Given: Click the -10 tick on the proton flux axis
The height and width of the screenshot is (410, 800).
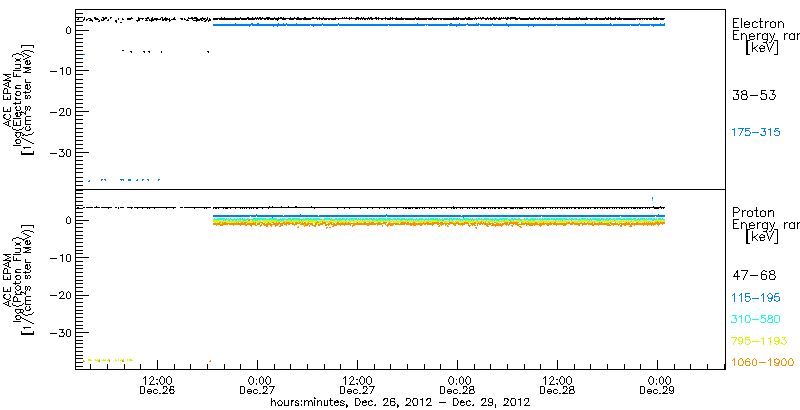Looking at the screenshot, I should pyautogui.click(x=63, y=258).
